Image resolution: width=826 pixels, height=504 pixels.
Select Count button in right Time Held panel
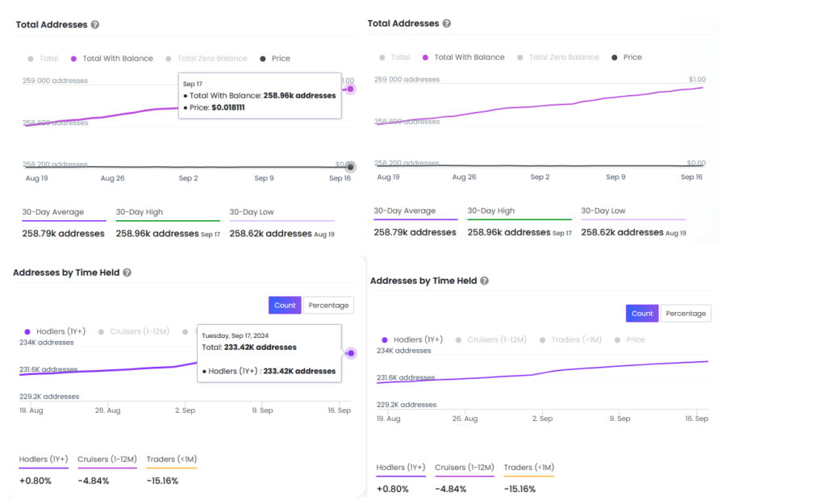coord(642,314)
